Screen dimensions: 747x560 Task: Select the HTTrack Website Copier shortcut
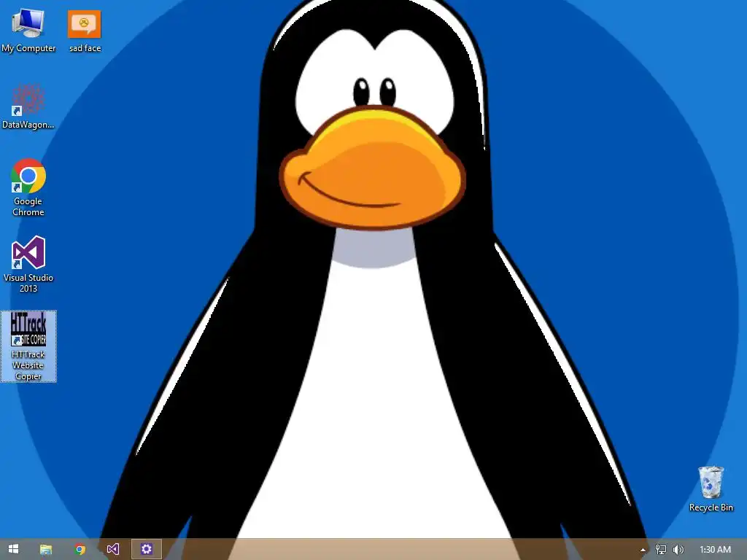[28, 346]
